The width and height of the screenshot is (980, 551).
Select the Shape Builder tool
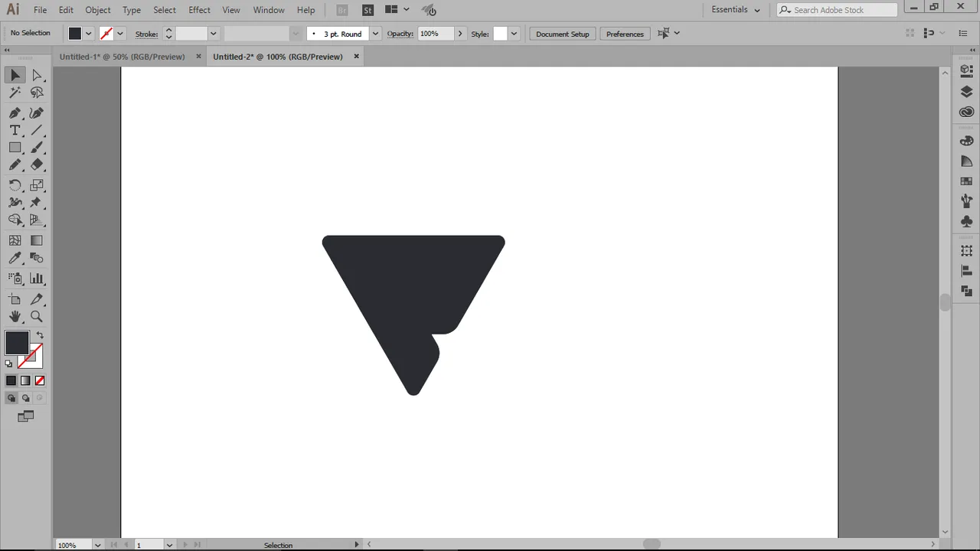tap(15, 220)
